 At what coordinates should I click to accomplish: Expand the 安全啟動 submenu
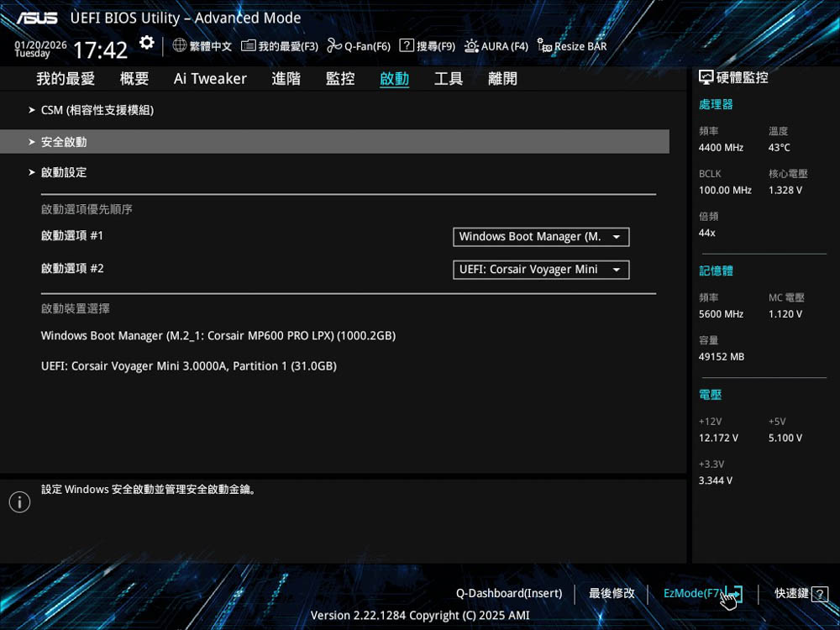click(64, 142)
